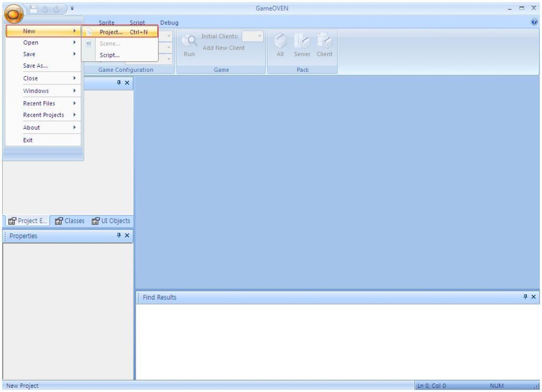This screenshot has width=542, height=392.
Task: Close the Project Explorer panel
Action: [127, 83]
